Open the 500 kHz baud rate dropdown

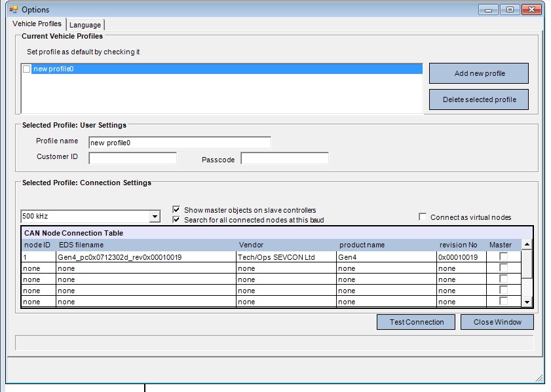155,216
